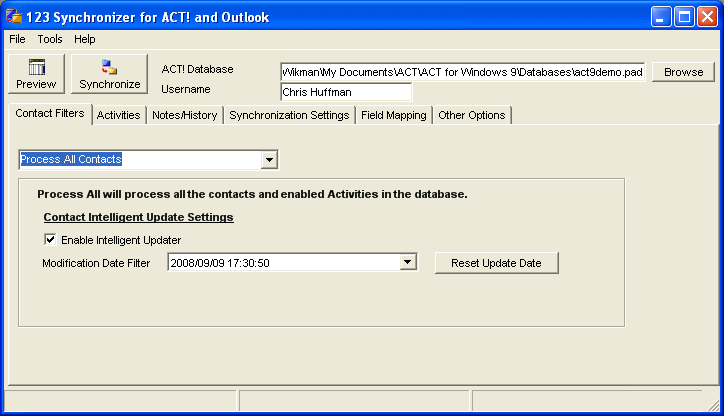
Task: Click the app icon in title bar
Action: (14, 16)
